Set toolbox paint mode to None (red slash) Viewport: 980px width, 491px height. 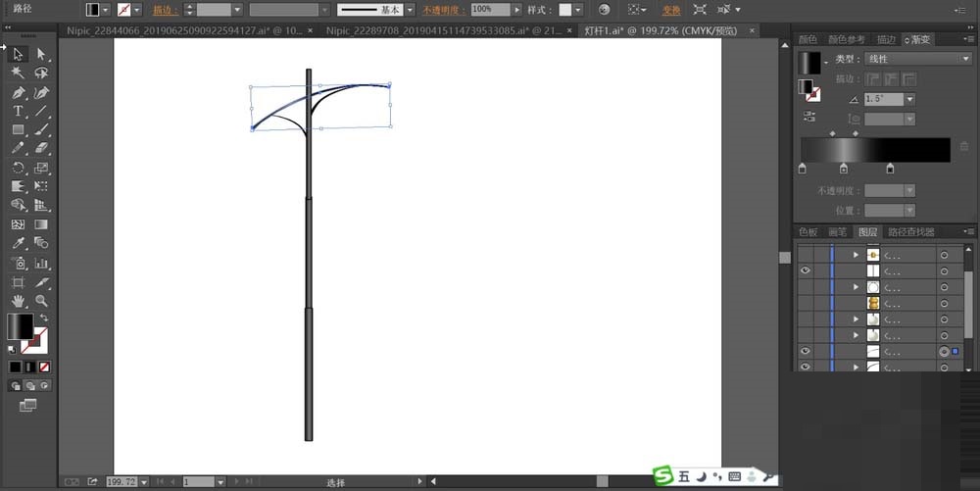44,367
